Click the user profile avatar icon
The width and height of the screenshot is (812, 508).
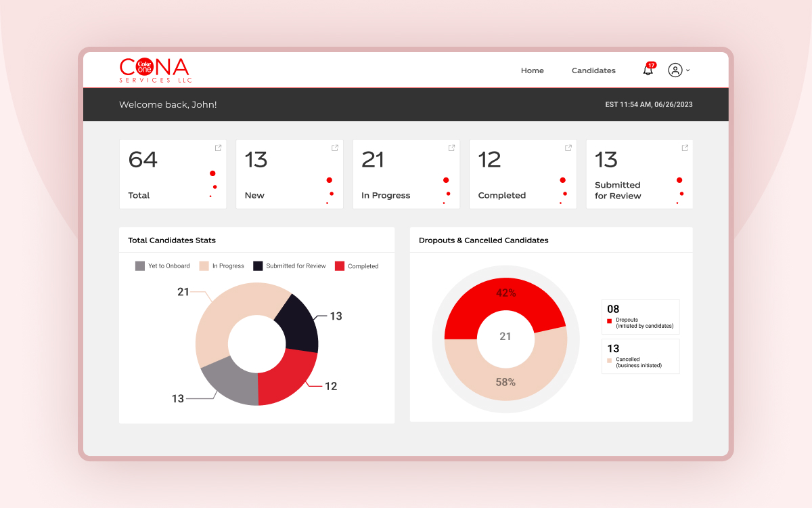pyautogui.click(x=675, y=70)
